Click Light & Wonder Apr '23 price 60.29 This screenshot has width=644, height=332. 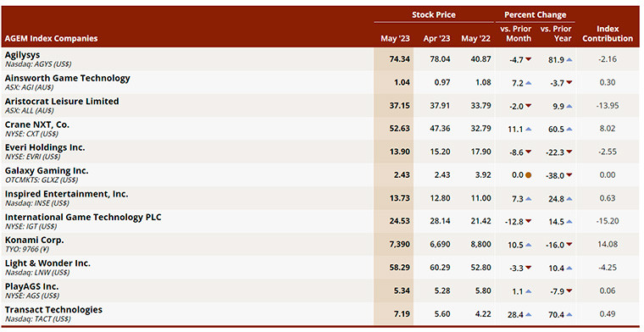(440, 268)
